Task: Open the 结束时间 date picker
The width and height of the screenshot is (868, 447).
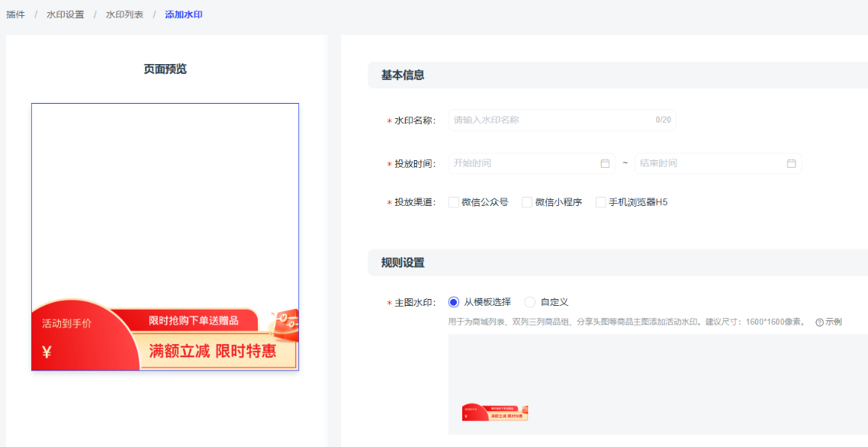Action: click(x=709, y=163)
